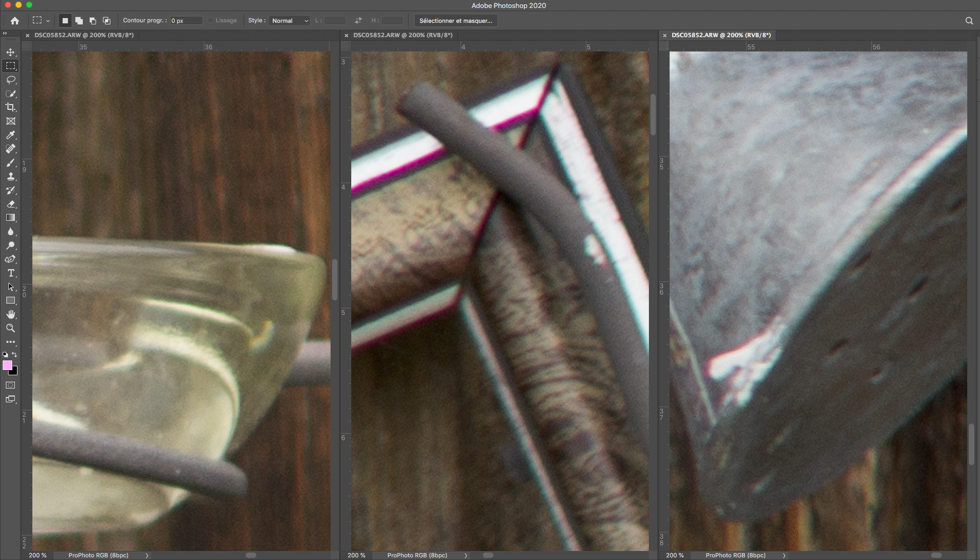The width and height of the screenshot is (980, 560).
Task: Select the Horizontal Type tool
Action: 11,273
